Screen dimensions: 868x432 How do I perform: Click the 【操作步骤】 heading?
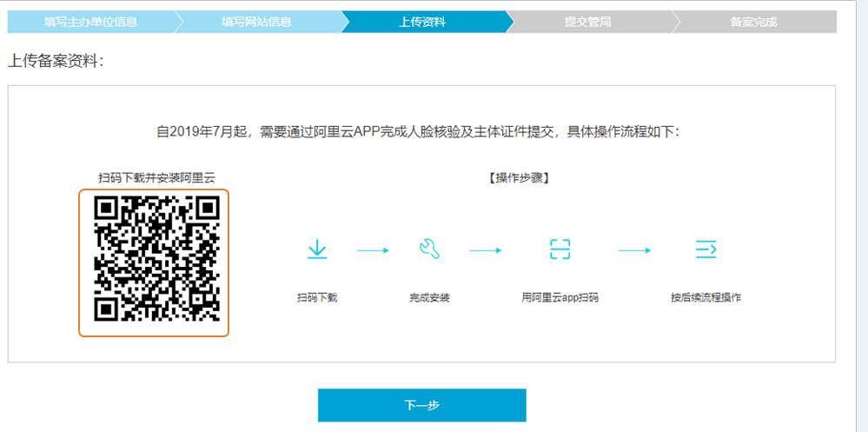[520, 178]
